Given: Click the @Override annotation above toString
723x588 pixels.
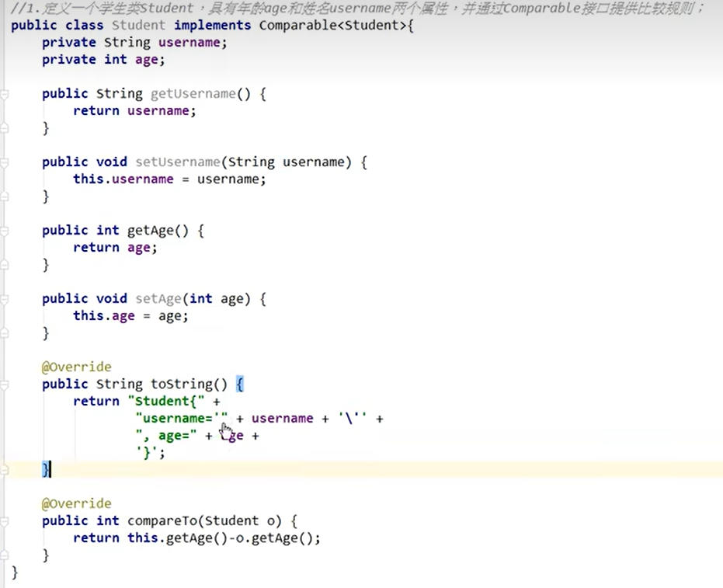Looking at the screenshot, I should 77,367.
